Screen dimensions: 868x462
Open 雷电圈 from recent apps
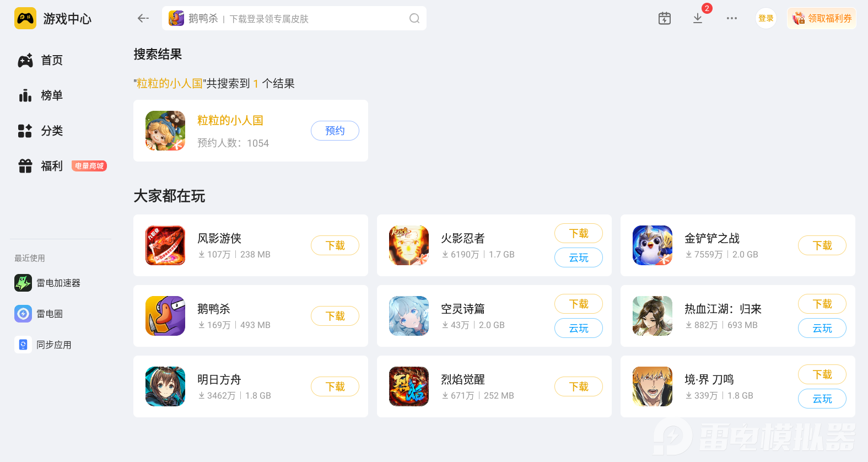click(39, 314)
